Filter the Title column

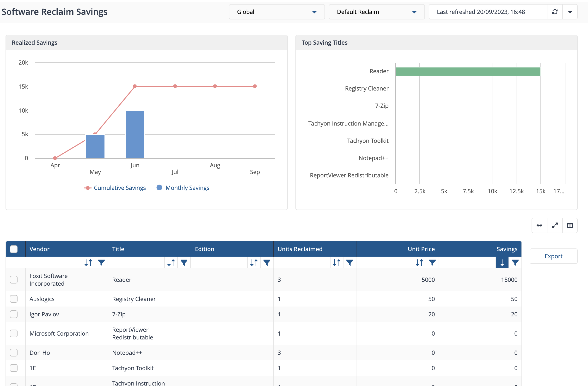tap(184, 262)
